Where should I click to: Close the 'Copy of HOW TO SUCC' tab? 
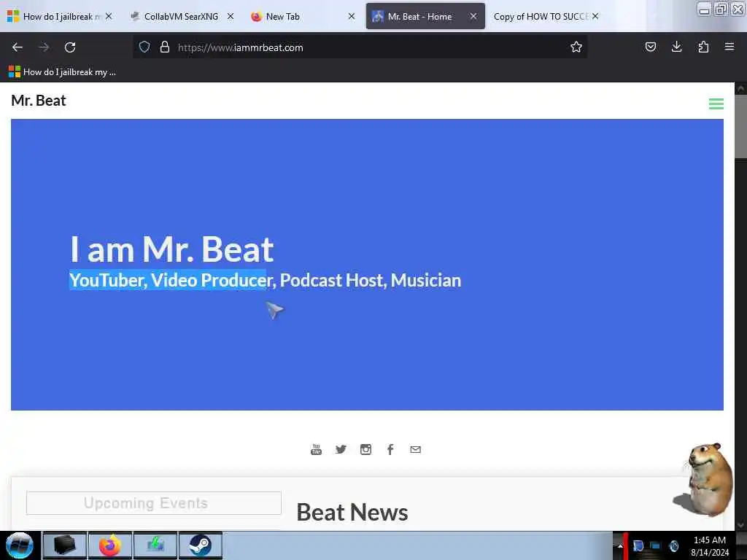click(595, 16)
